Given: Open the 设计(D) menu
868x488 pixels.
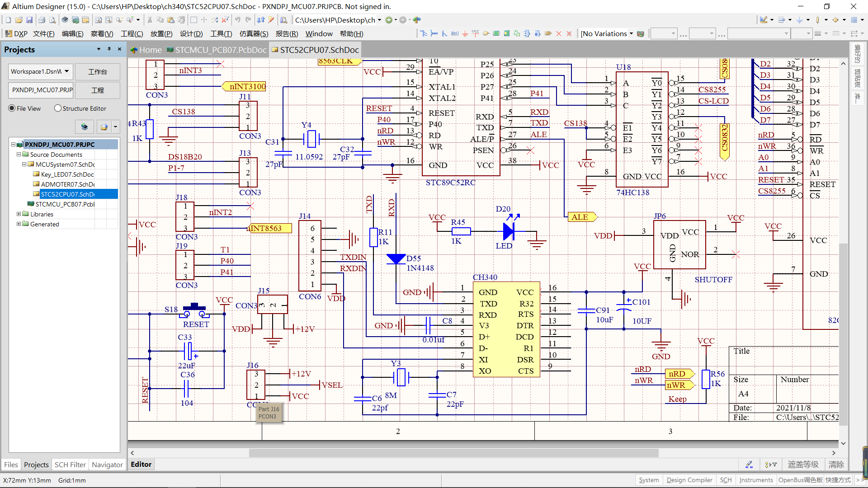Looking at the screenshot, I should [191, 34].
